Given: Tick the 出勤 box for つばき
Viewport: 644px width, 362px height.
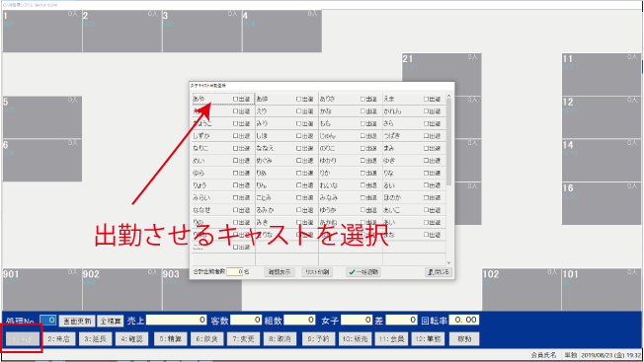Looking at the screenshot, I should click(427, 136).
